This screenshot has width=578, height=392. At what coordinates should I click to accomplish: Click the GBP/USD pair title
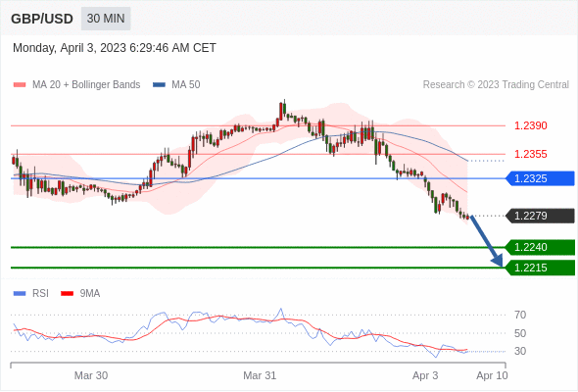coord(42,19)
